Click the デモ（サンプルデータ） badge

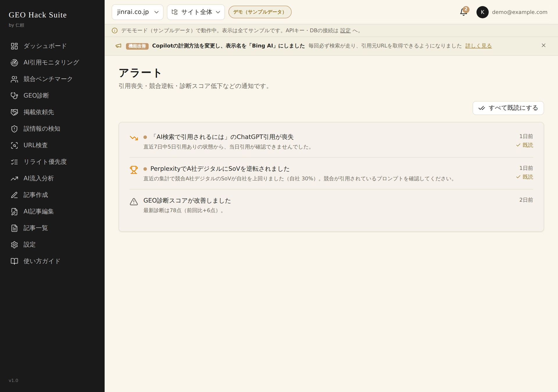pos(260,12)
